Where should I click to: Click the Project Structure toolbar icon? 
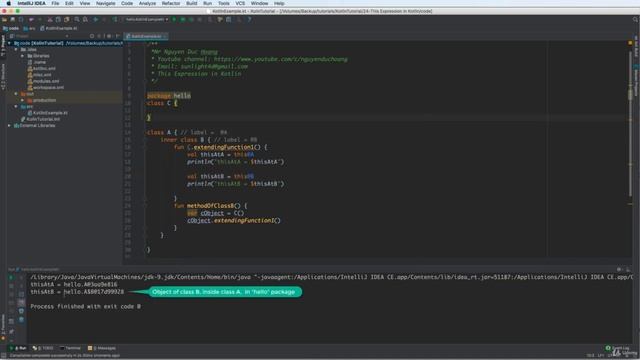click(x=229, y=19)
